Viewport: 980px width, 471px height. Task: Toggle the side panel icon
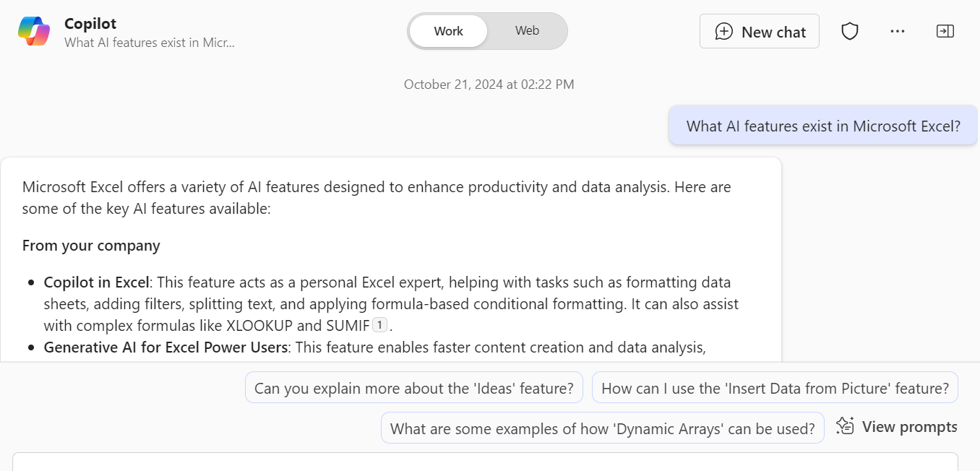tap(945, 31)
